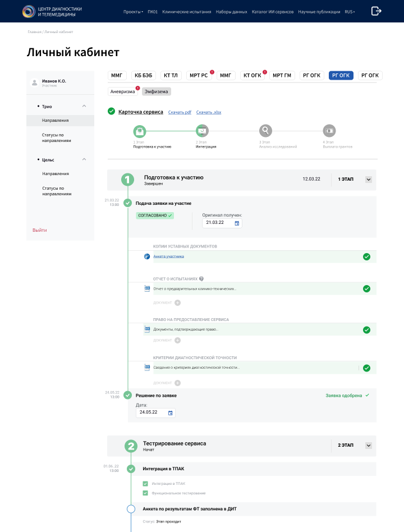Collapse 1 ЭТАП section with chevron
This screenshot has height=532, width=404.
pyautogui.click(x=369, y=180)
